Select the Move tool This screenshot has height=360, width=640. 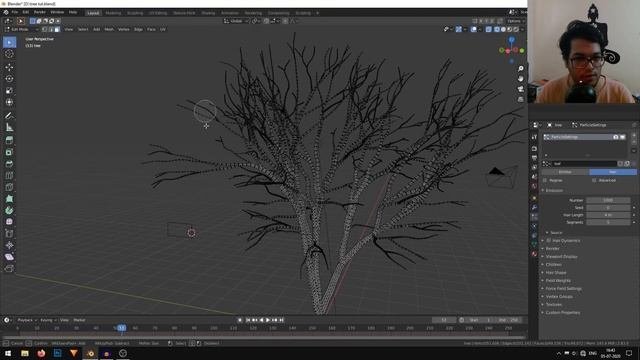(x=9, y=67)
